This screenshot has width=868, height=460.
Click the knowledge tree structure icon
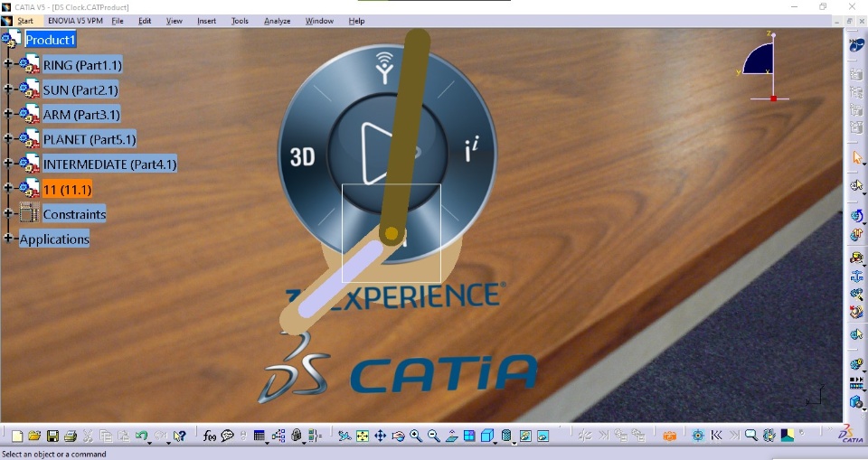click(278, 436)
